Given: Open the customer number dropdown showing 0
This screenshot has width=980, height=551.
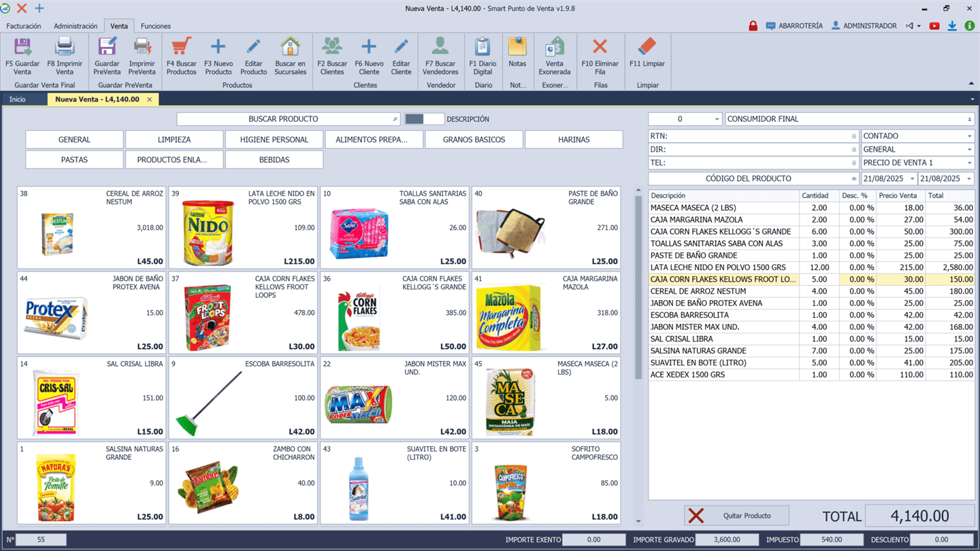Looking at the screenshot, I should (717, 119).
